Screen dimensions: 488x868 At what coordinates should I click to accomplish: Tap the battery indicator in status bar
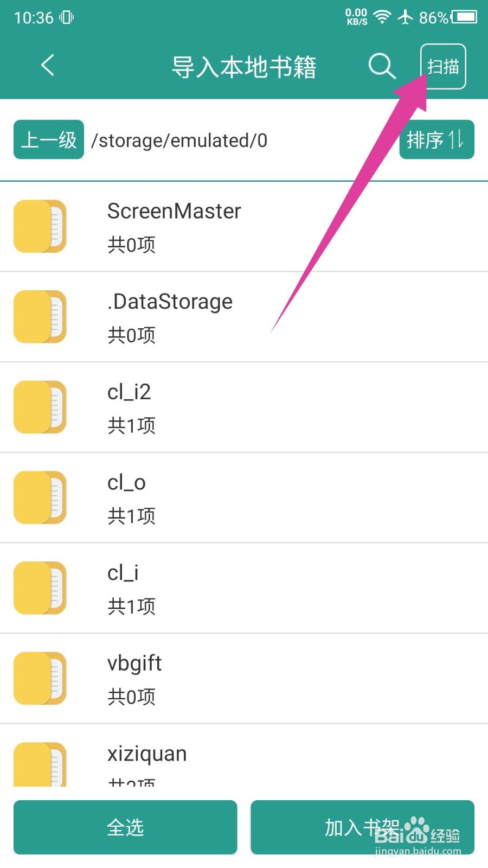pyautogui.click(x=464, y=17)
